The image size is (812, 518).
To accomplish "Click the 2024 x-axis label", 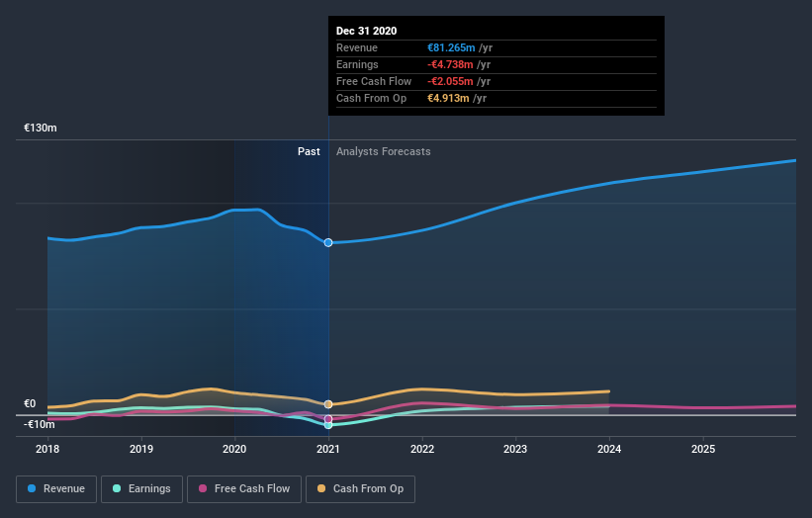I will click(x=609, y=449).
